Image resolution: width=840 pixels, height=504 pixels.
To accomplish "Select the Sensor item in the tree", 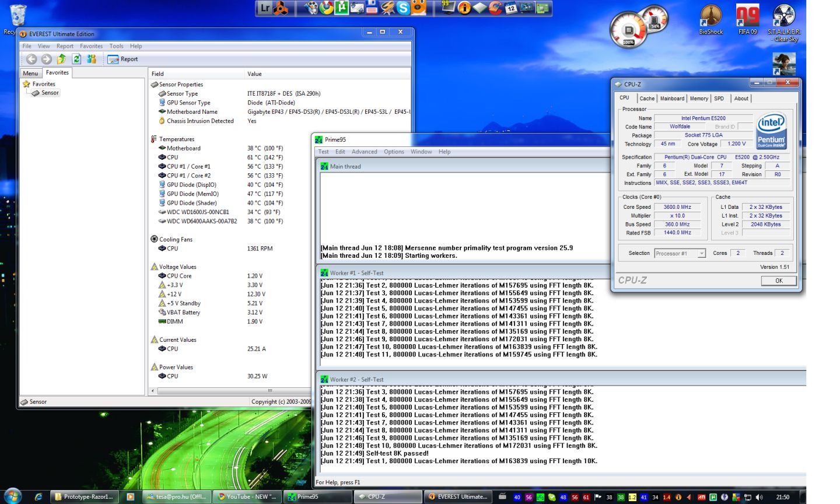I will click(x=46, y=93).
